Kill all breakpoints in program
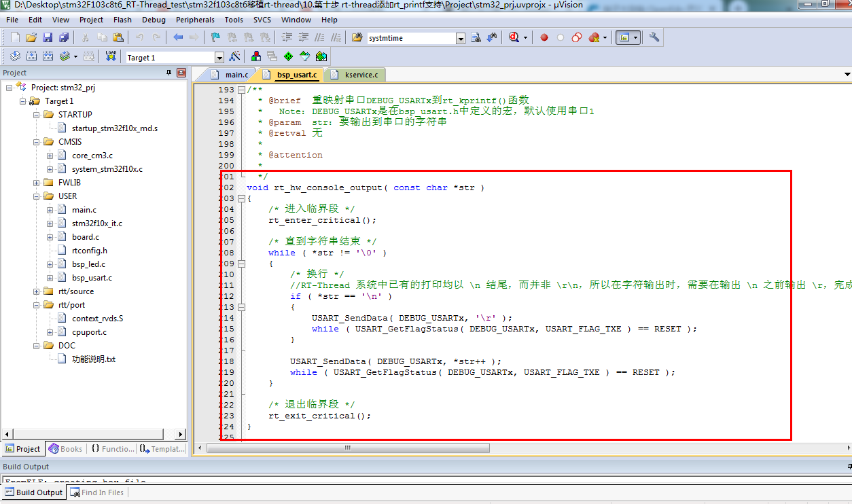This screenshot has height=504, width=852. pos(592,37)
